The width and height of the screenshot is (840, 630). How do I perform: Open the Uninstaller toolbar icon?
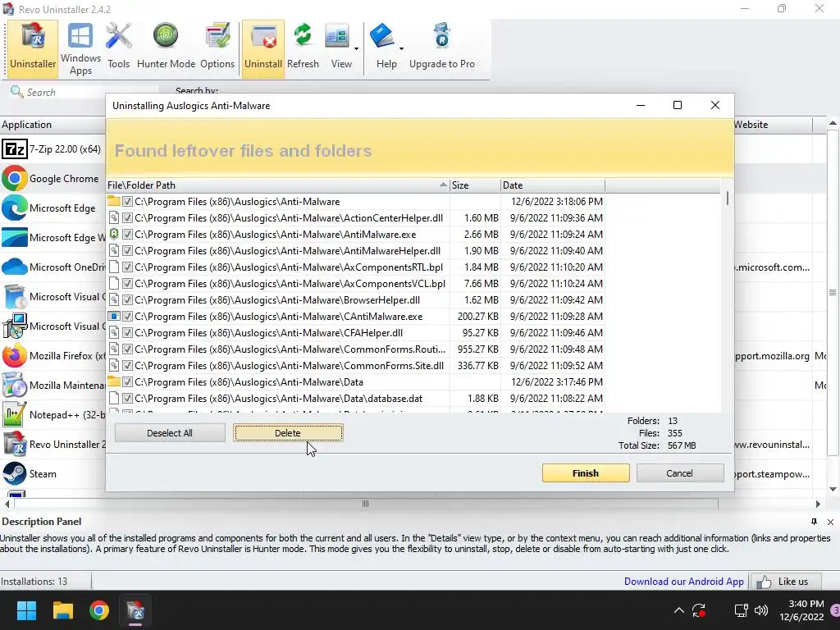pos(33,48)
